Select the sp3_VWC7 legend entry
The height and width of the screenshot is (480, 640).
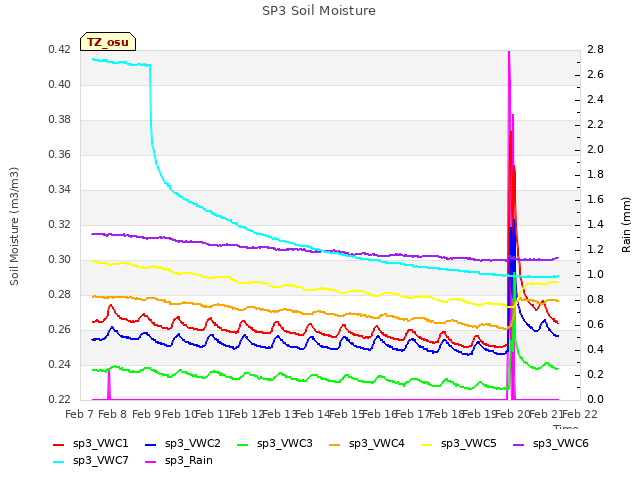(91, 461)
